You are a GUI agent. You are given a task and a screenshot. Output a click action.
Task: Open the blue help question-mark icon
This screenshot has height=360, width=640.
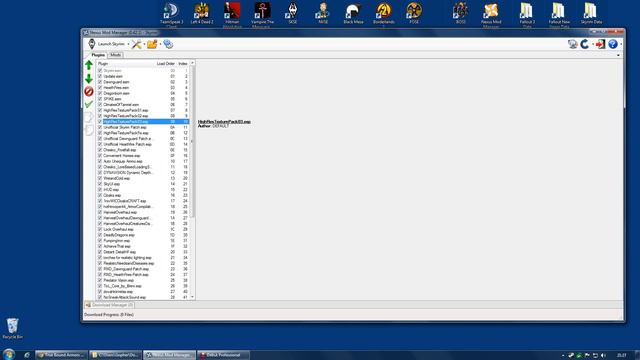click(x=613, y=44)
